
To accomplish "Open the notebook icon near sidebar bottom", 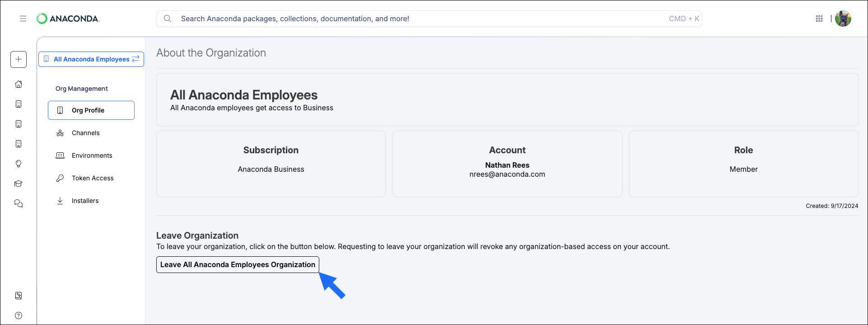I will coord(19,296).
